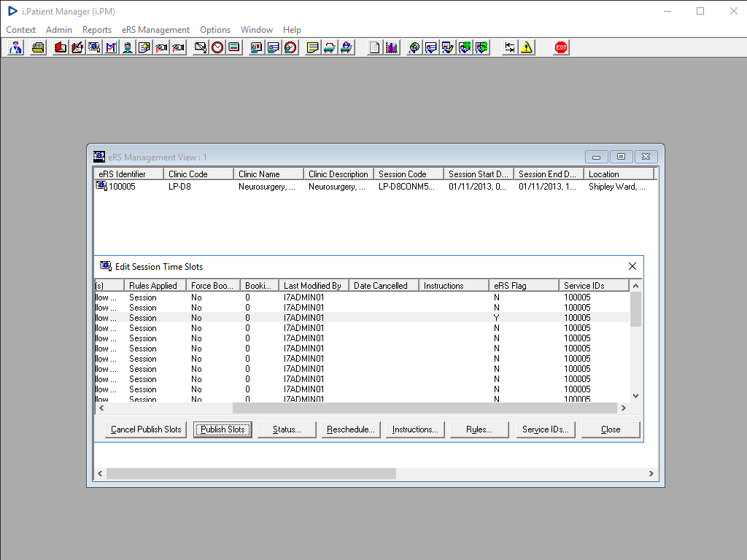Open the yellow lined notepad icon

[x=312, y=47]
